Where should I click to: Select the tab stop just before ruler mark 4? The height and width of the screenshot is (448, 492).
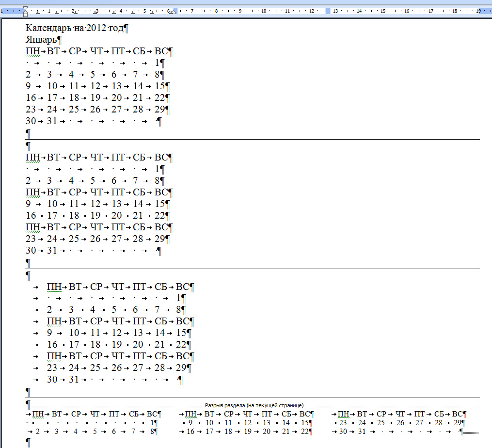tap(114, 13)
